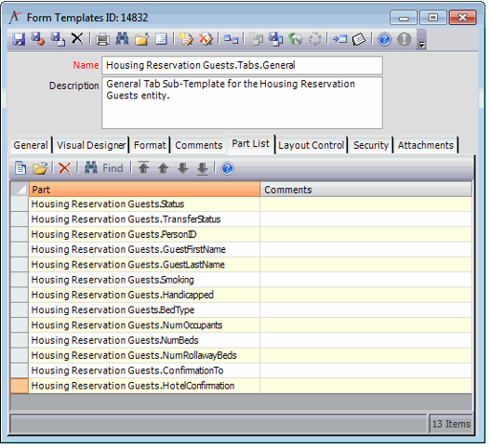Click the list view document icon
This screenshot has height=448, width=491.
point(161,39)
